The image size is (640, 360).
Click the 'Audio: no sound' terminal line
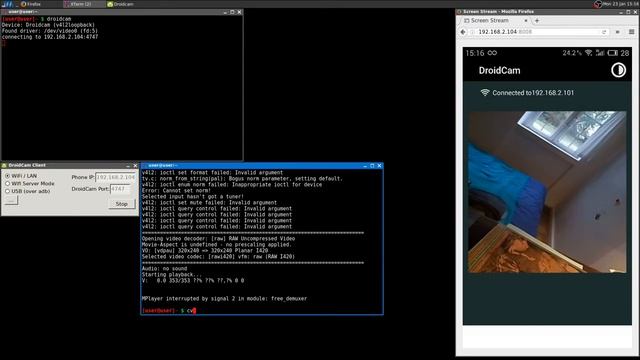pyautogui.click(x=164, y=269)
